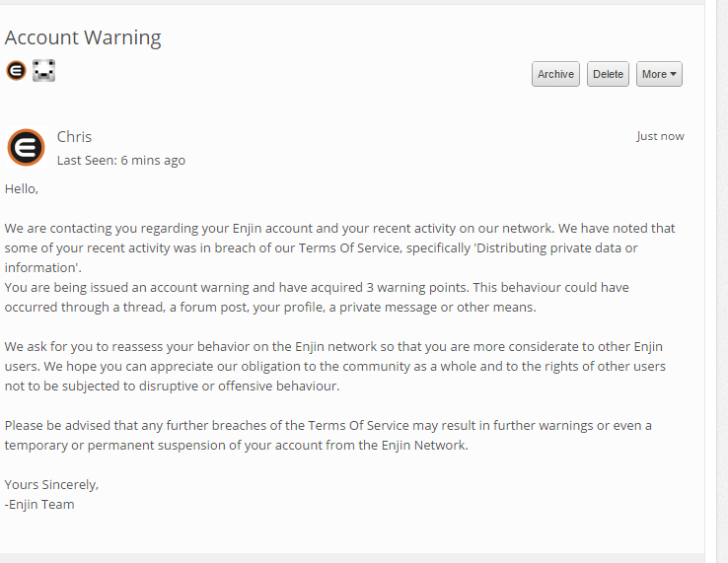The image size is (728, 563).
Task: Open Chris's large Enjin logo avatar
Action: 26,148
